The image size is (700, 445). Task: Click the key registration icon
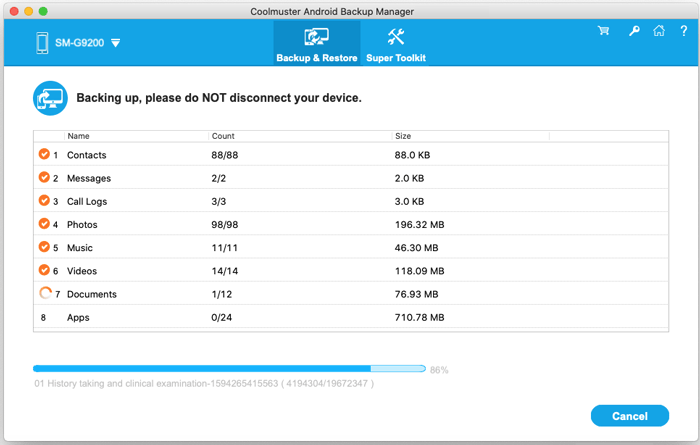tap(634, 30)
